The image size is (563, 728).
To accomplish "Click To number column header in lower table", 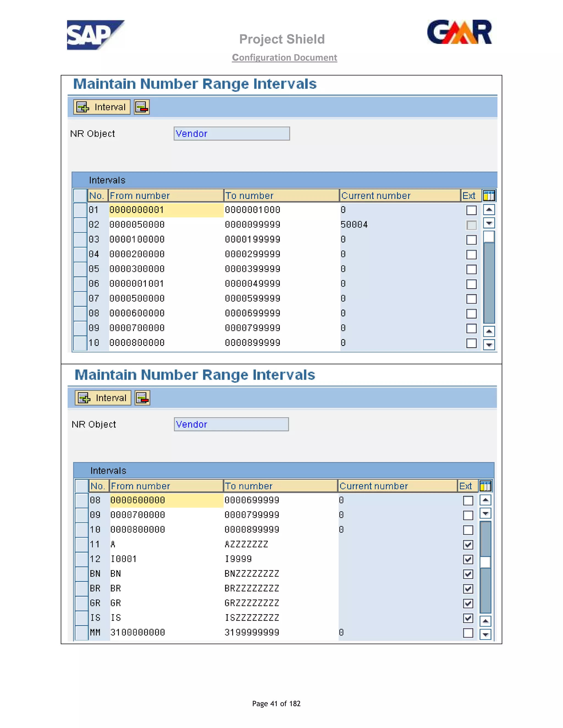I will pyautogui.click(x=280, y=486).
